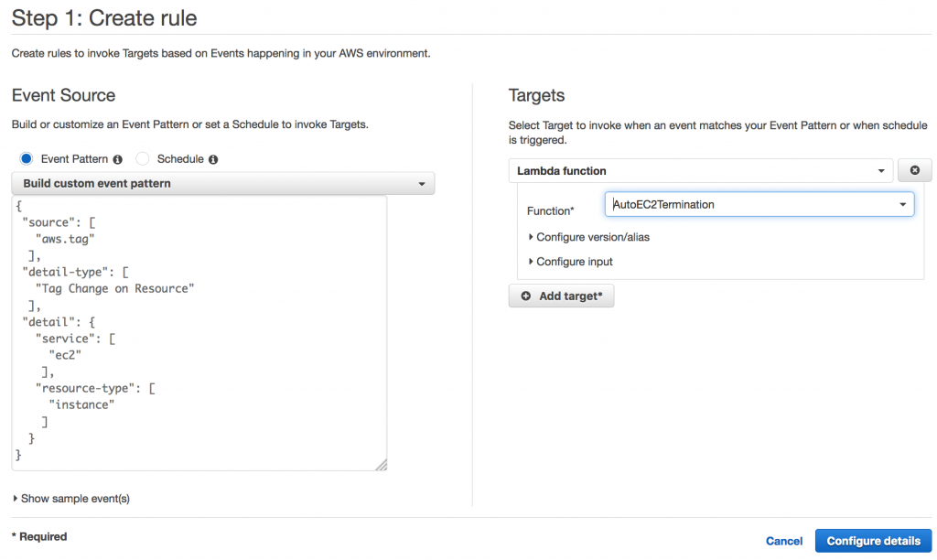The height and width of the screenshot is (560, 937).
Task: Open the Lambda function target type dropdown
Action: [701, 171]
